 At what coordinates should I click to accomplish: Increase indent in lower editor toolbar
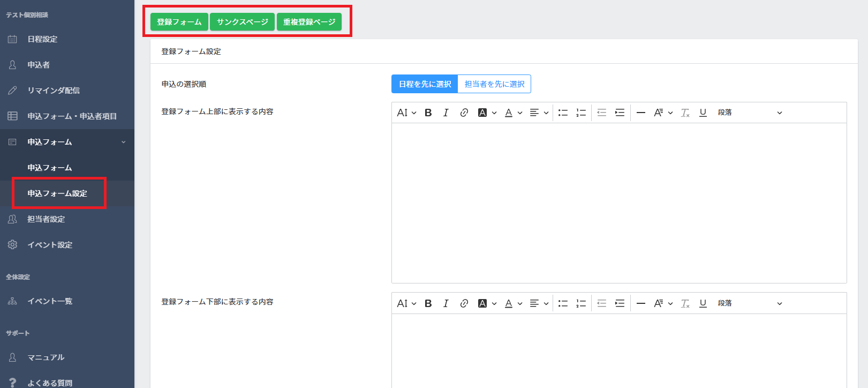pos(620,303)
